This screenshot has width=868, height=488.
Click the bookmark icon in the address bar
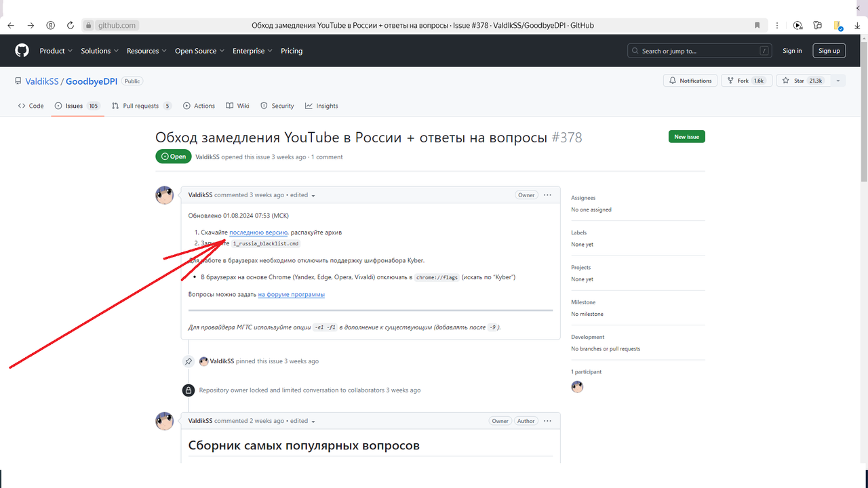click(757, 25)
